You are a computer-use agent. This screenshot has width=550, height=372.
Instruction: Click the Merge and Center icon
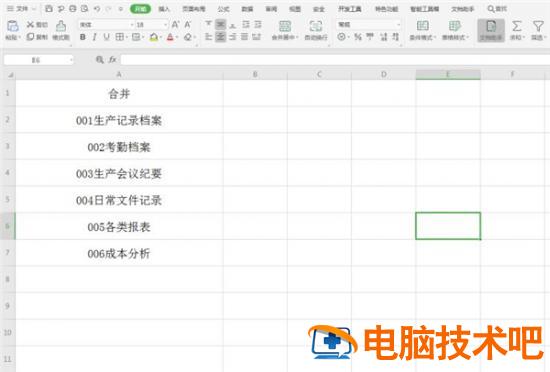(284, 26)
